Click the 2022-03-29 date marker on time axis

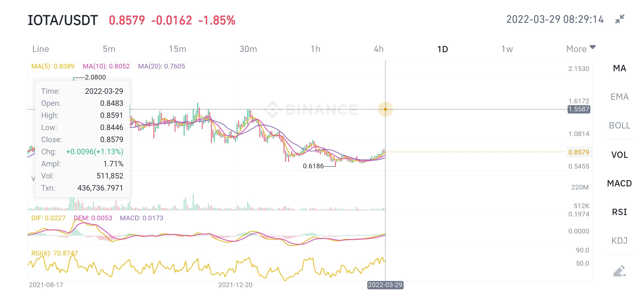[x=385, y=285]
